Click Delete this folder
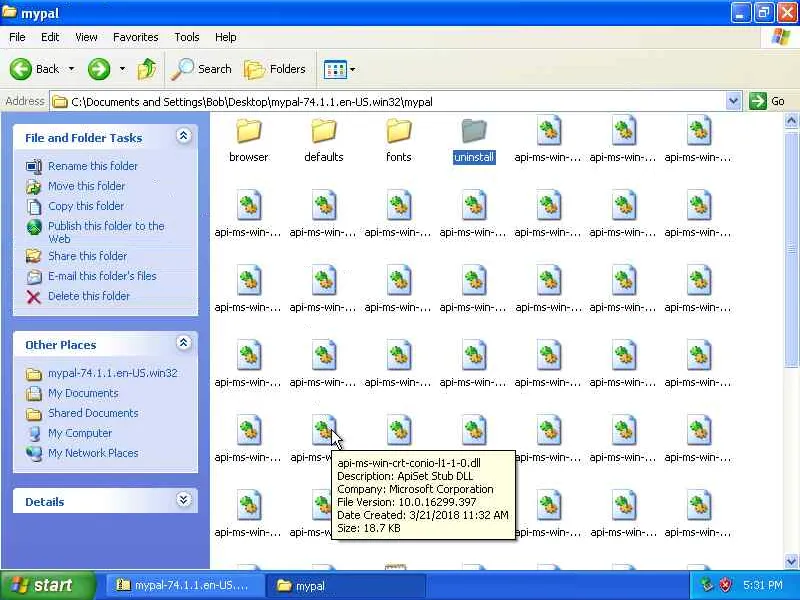Screen dimensions: 800x600 [x=89, y=296]
